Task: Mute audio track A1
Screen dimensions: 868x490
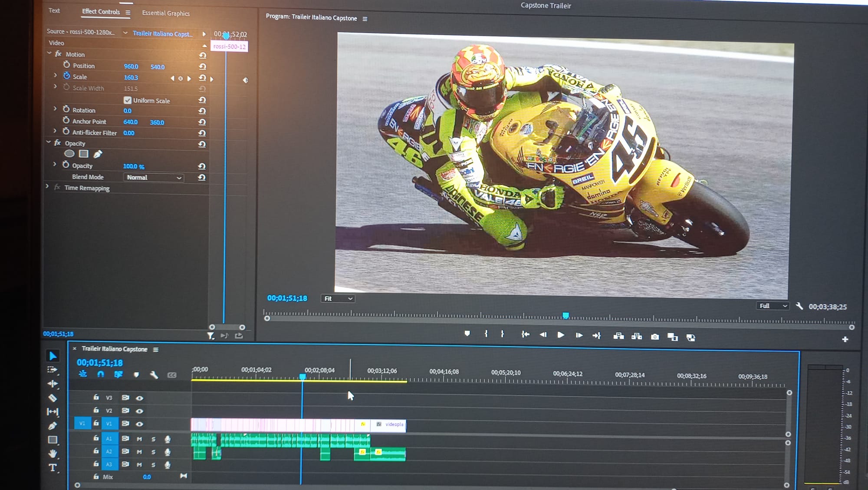Action: (x=139, y=439)
